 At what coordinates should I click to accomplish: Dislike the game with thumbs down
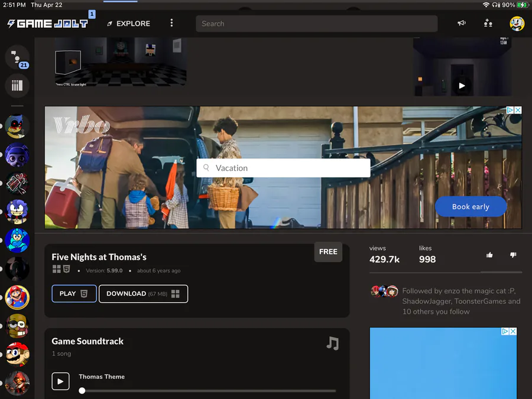tap(513, 255)
